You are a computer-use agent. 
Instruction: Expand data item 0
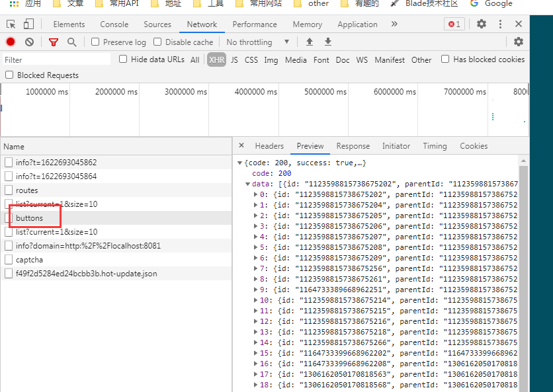click(256, 194)
